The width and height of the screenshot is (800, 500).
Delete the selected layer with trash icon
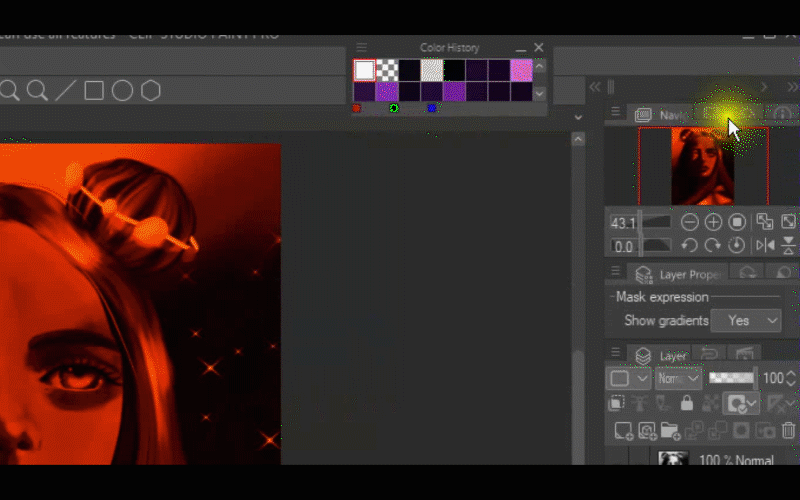pyautogui.click(x=788, y=431)
